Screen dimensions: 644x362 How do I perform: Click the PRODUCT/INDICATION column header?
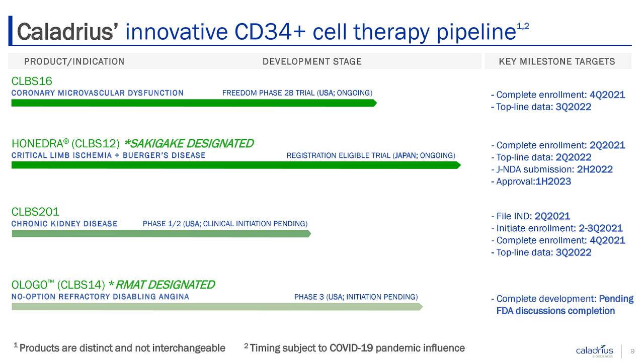74,62
